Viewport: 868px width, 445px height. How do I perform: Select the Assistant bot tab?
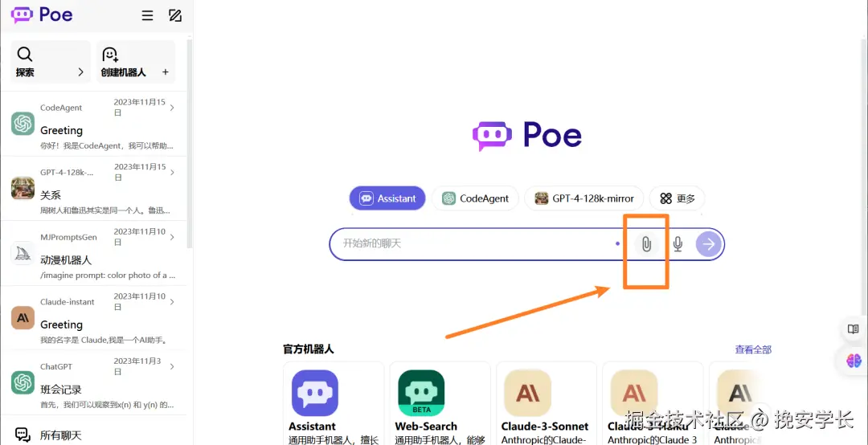[x=387, y=198]
